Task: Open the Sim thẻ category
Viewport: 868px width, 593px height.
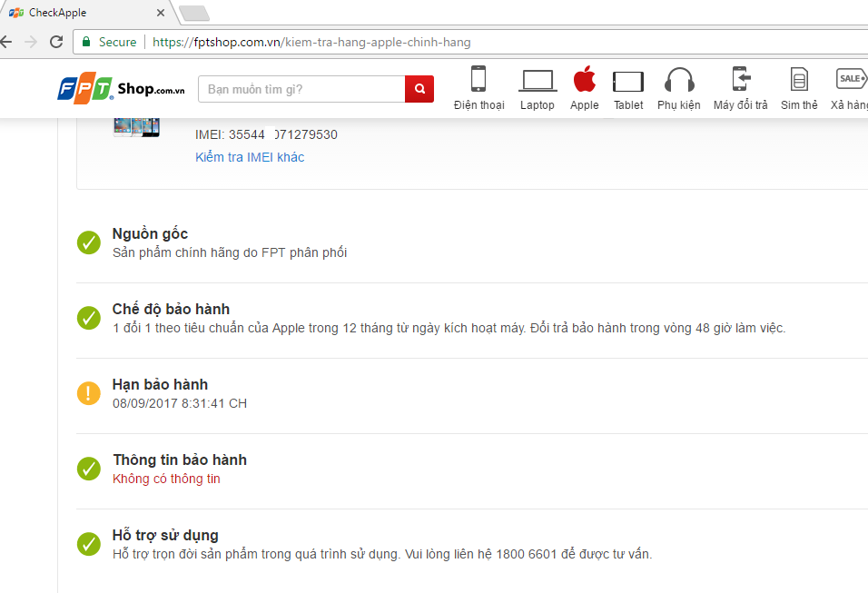Action: [799, 89]
